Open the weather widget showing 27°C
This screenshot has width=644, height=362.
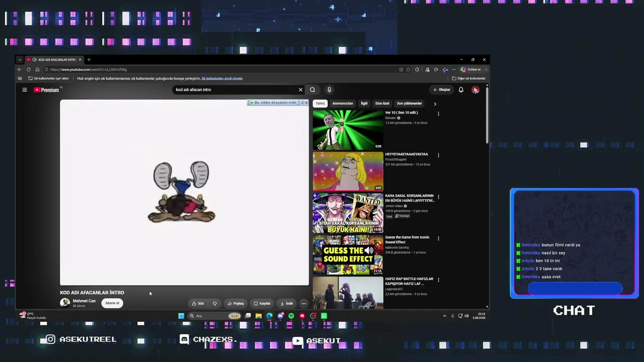(33, 316)
